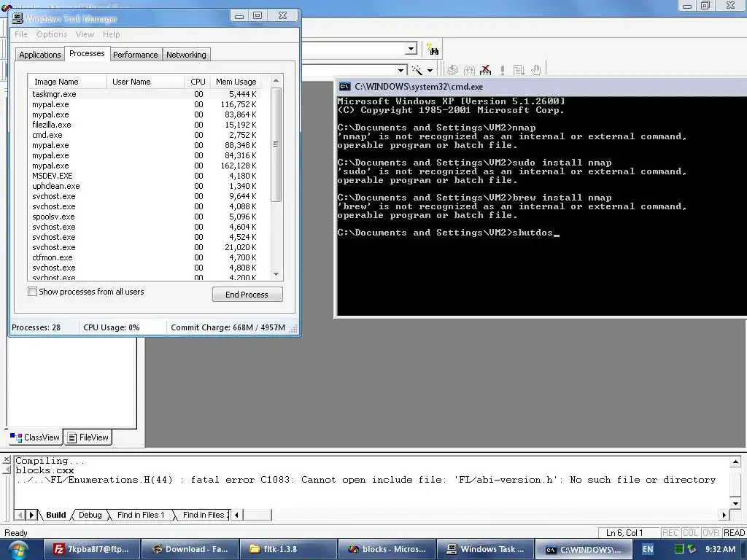Open the Help menu in Task Manager
This screenshot has width=747, height=560.
112,34
